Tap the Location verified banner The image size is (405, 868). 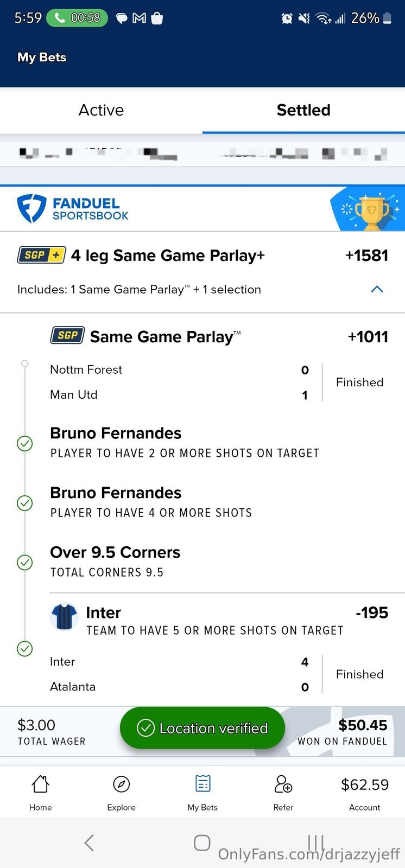(202, 728)
